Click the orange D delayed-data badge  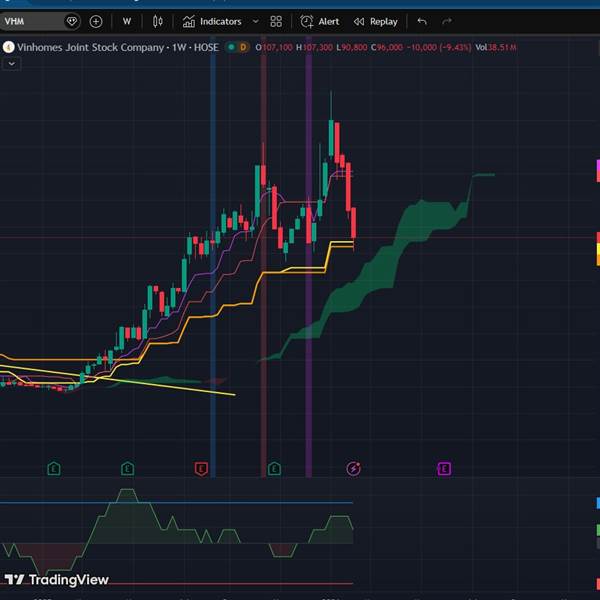[x=243, y=47]
